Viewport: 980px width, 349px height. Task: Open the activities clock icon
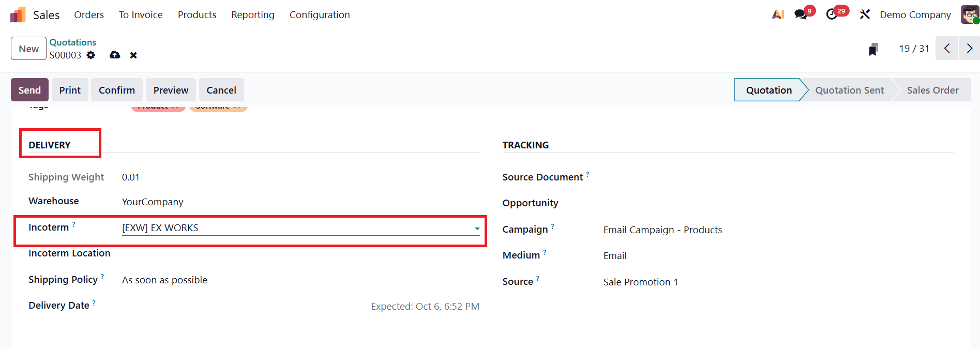[x=832, y=14]
